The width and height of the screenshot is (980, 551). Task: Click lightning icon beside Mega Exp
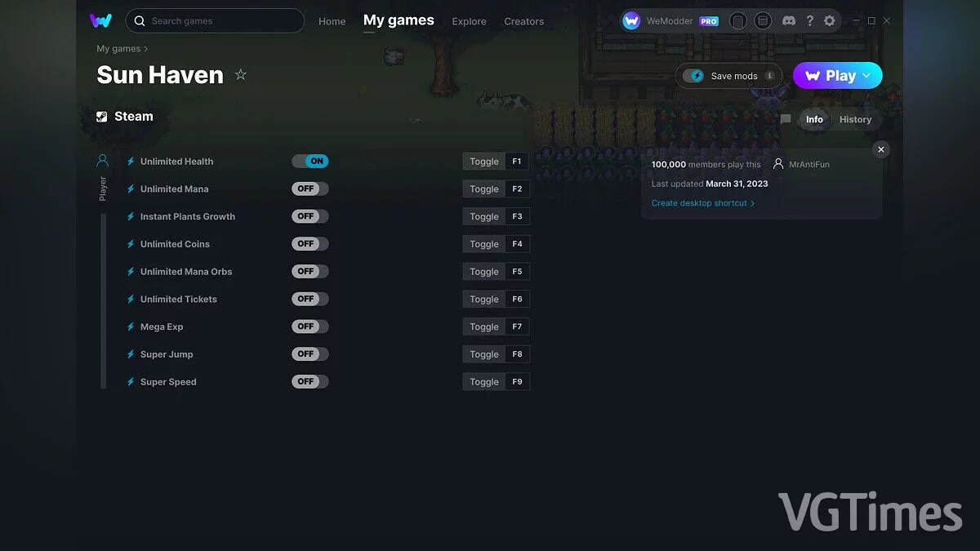tap(131, 327)
